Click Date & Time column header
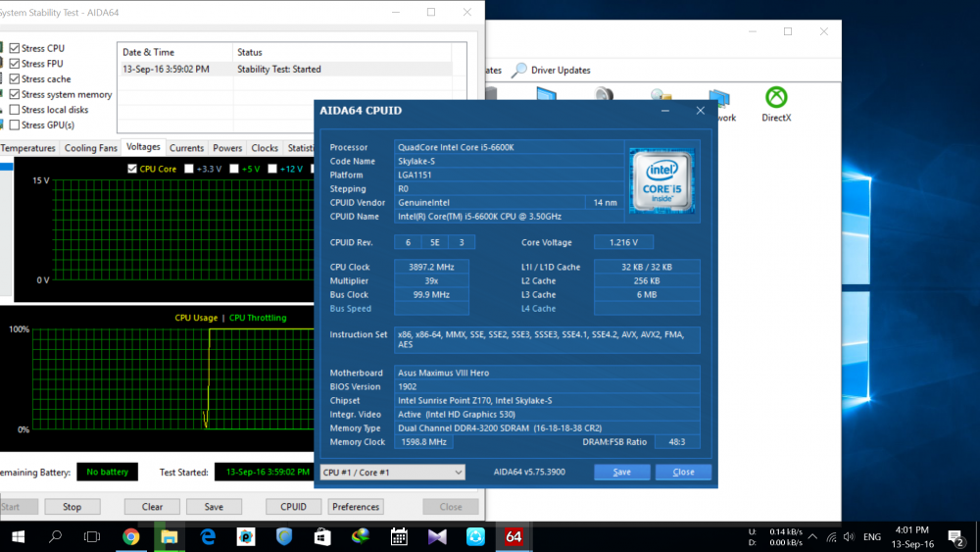980x552 pixels. click(174, 52)
